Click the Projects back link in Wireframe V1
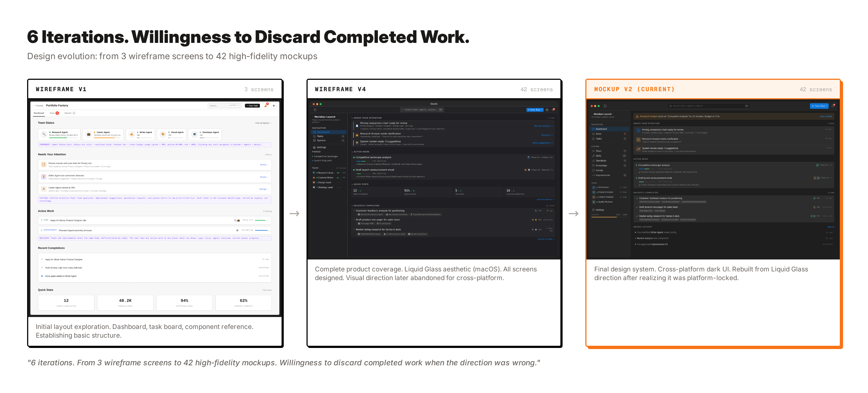Screen dimensions: 868x393 (39, 106)
